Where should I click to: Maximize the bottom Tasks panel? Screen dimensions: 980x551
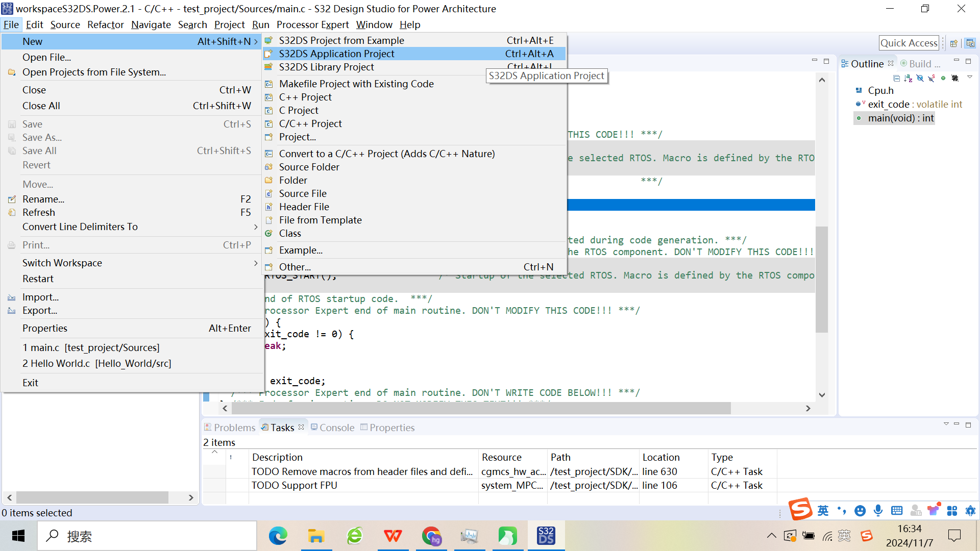pyautogui.click(x=968, y=424)
